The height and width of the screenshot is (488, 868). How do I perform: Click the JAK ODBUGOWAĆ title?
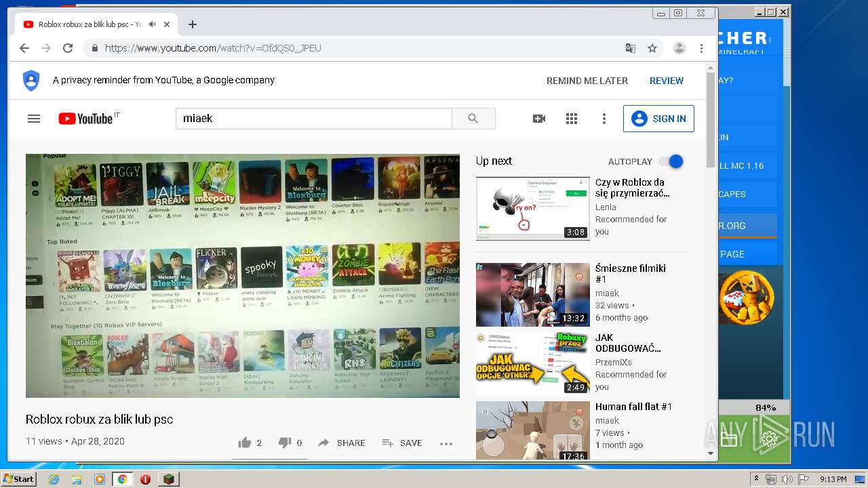(x=628, y=343)
